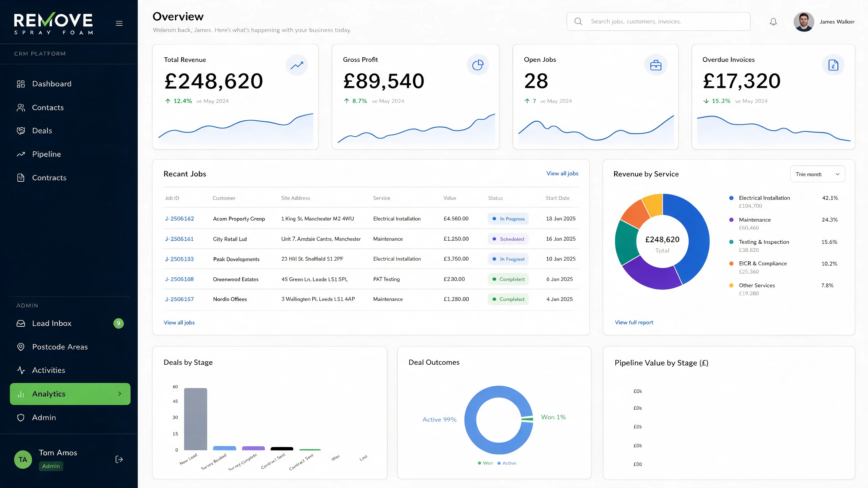Click View all jobs link at top of Recent Jobs
The height and width of the screenshot is (488, 868).
(562, 174)
